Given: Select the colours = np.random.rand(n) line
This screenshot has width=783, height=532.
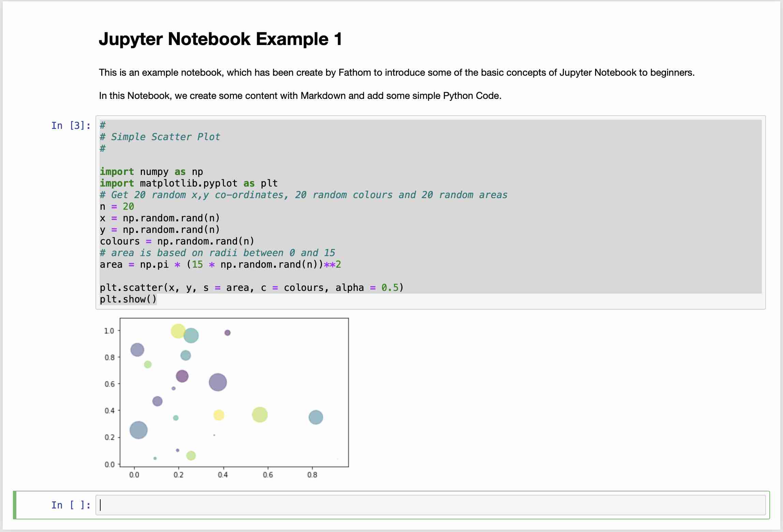Looking at the screenshot, I should 177,241.
